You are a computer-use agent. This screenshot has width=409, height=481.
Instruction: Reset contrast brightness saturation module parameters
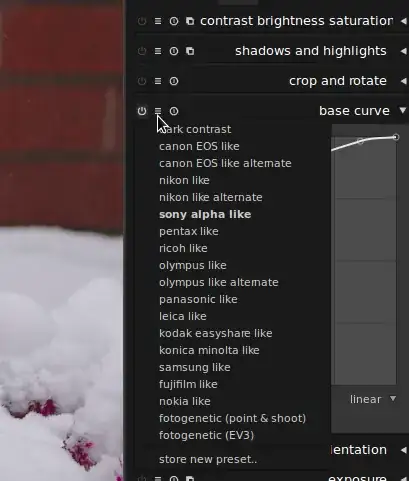pyautogui.click(x=174, y=21)
